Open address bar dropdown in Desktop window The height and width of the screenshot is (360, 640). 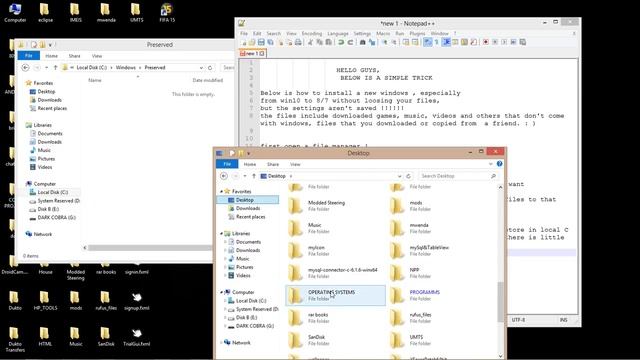pos(399,176)
